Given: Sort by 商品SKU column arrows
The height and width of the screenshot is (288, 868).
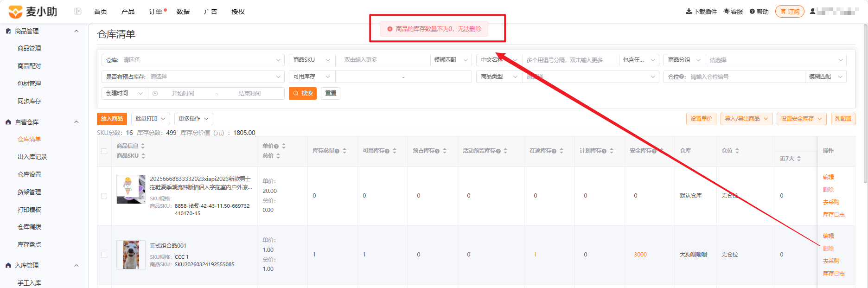Looking at the screenshot, I should tap(143, 156).
